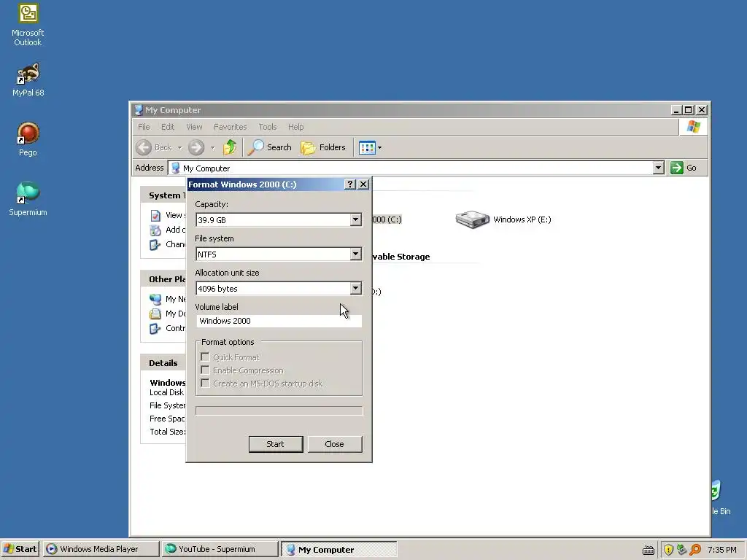This screenshot has height=560, width=747.
Task: Tick Create an MS-DOS startup disk checkbox
Action: [205, 384]
